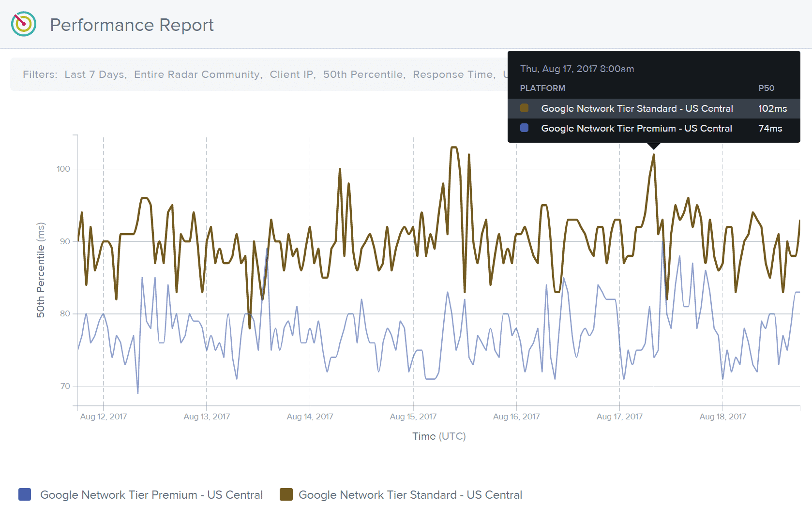The height and width of the screenshot is (520, 812).
Task: Hide the Standard series via its gold legend marker
Action: 286,495
